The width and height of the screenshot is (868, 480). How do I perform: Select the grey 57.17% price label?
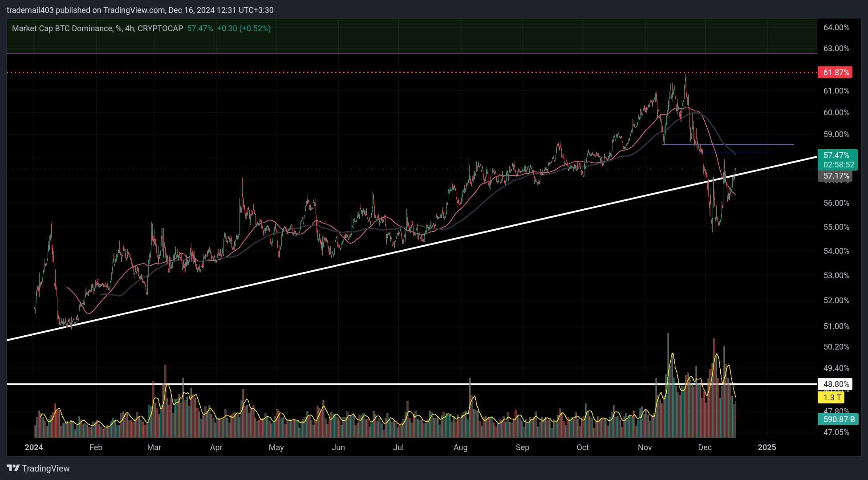[835, 176]
